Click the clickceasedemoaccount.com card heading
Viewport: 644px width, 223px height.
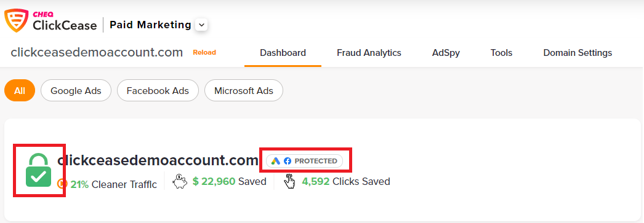[x=158, y=160]
